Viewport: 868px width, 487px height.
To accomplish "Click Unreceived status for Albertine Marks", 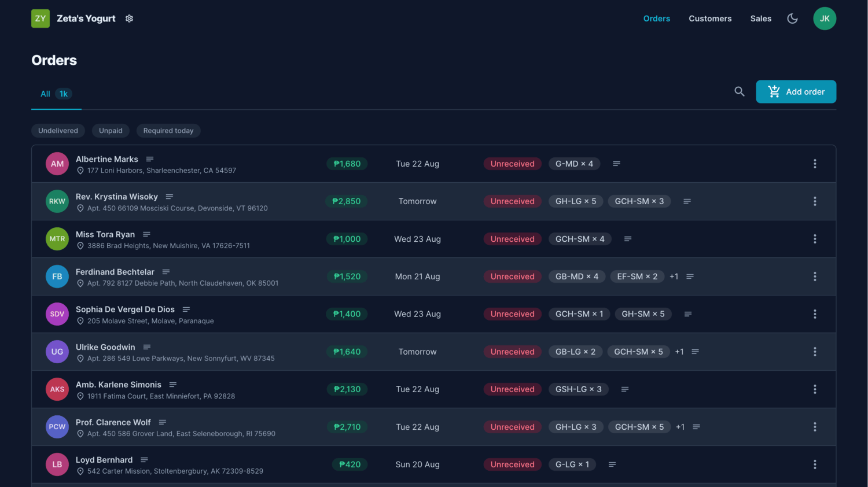I will [x=513, y=164].
